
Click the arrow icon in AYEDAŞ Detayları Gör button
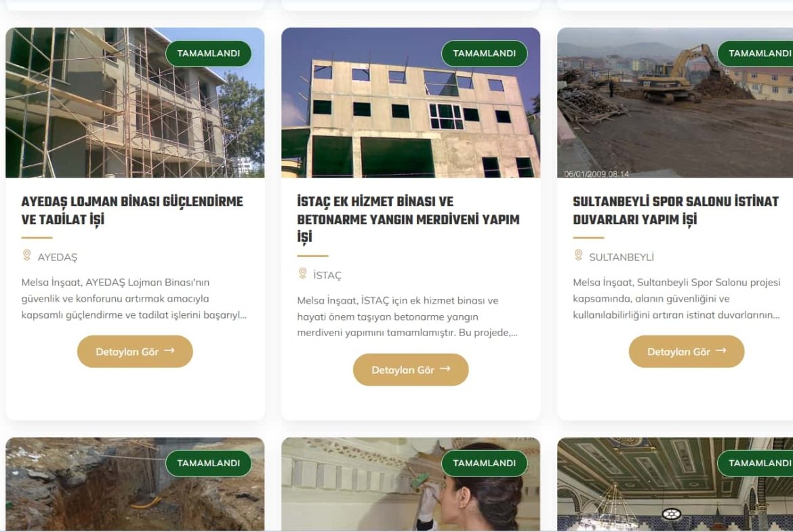coord(169,350)
